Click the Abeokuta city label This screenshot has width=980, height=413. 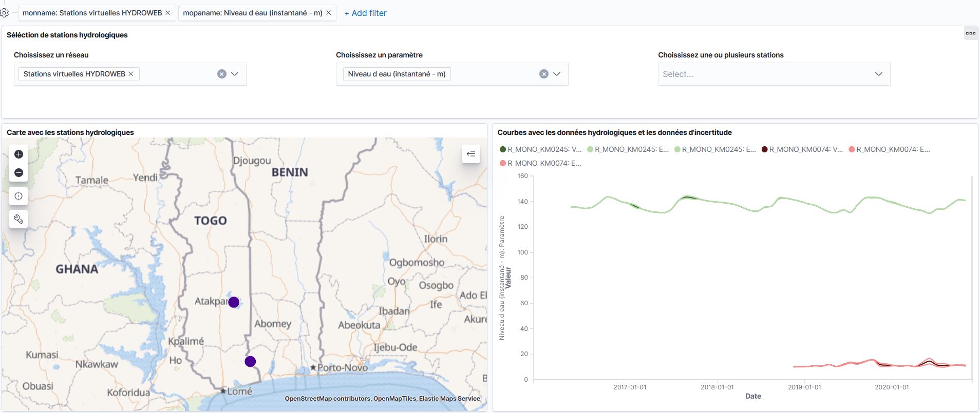pos(359,325)
